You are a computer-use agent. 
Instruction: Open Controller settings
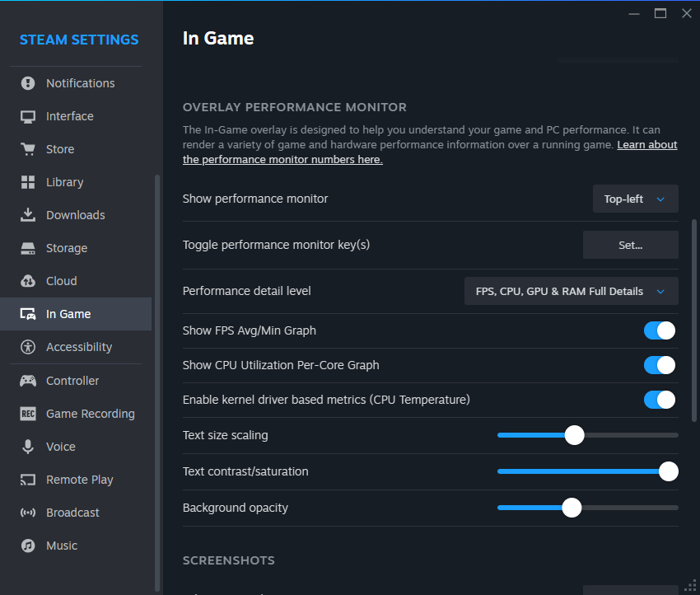(x=76, y=381)
